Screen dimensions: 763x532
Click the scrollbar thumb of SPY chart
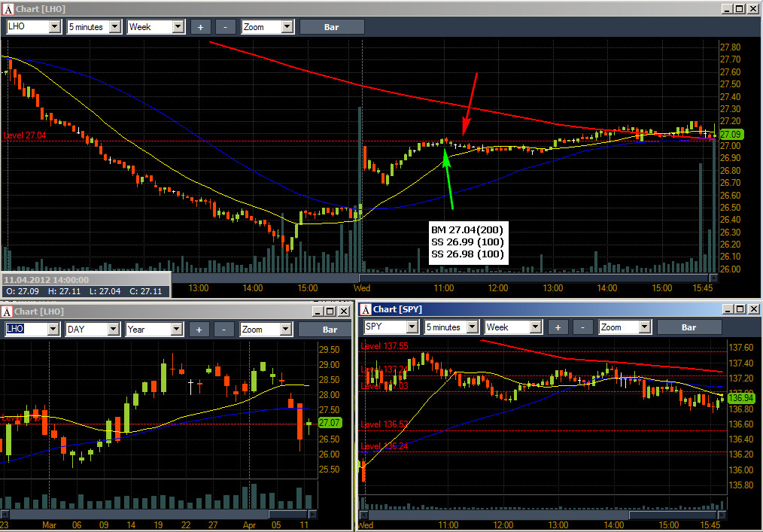[673, 515]
